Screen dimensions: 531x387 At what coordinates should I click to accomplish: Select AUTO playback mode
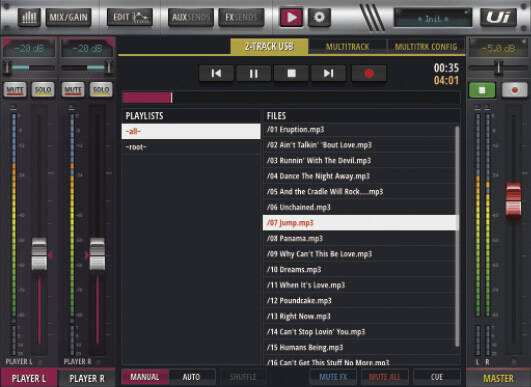click(192, 377)
